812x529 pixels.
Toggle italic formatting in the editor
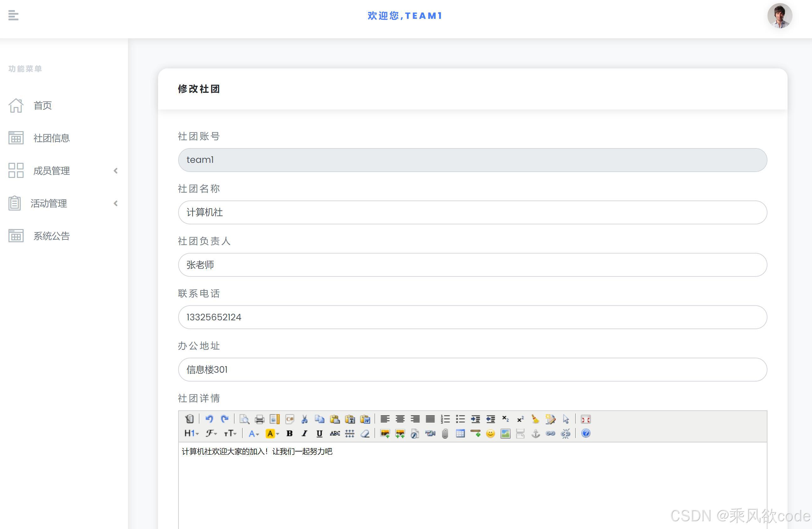(304, 433)
